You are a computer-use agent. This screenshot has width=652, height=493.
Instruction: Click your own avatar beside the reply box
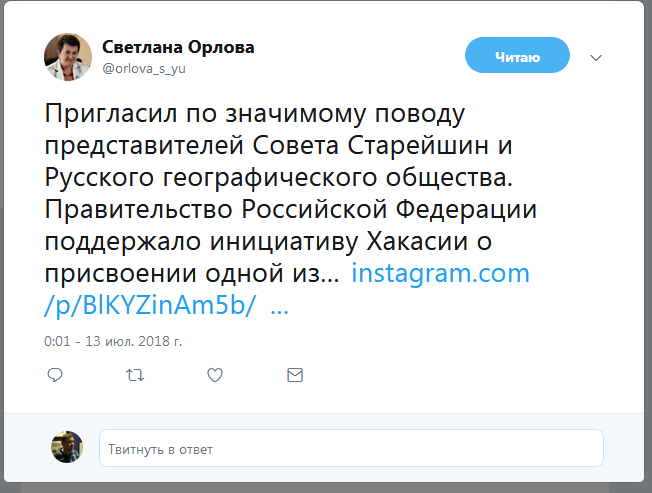pos(67,447)
